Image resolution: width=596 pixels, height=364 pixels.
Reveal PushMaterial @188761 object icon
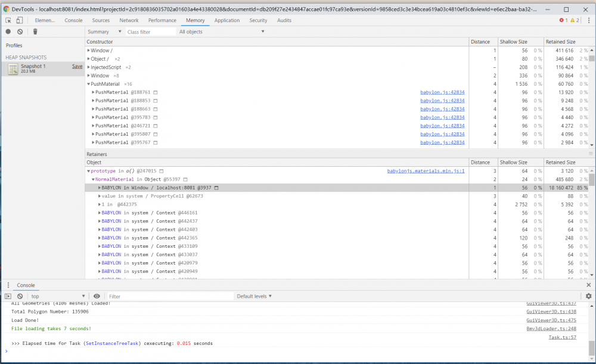[156, 92]
